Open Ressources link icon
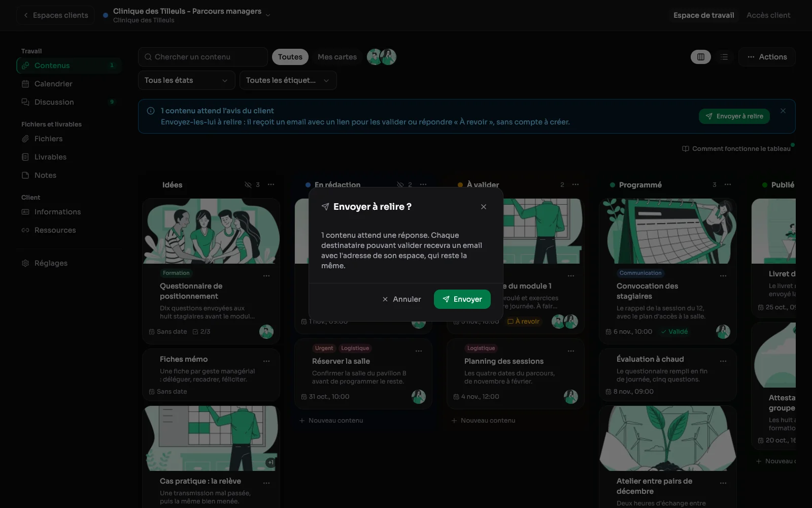Viewport: 812px width, 508px height. coord(25,230)
